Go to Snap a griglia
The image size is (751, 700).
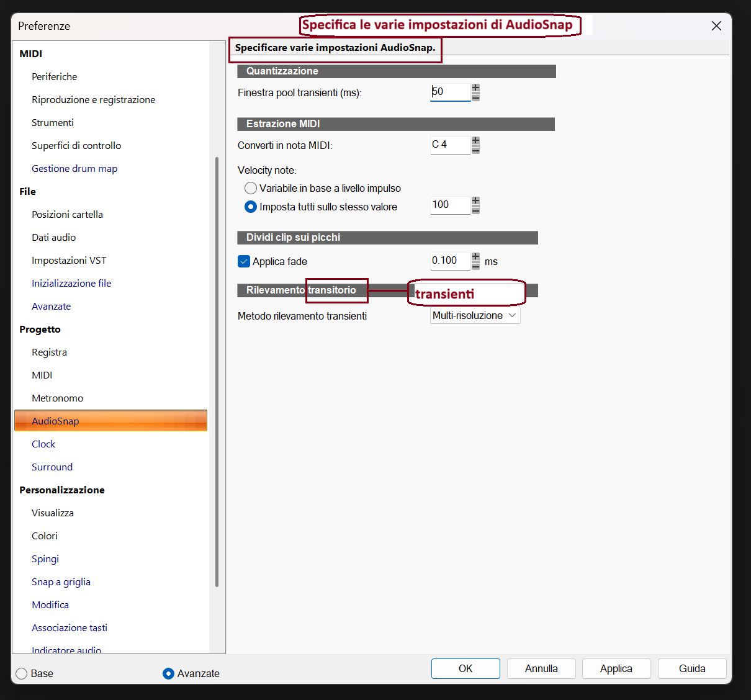pyautogui.click(x=61, y=581)
